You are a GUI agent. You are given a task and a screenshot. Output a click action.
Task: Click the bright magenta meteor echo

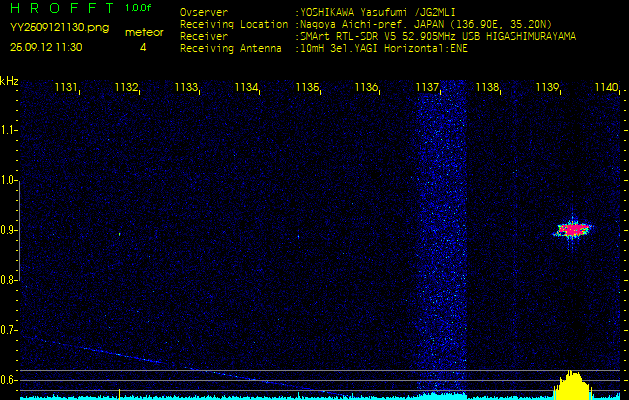573,229
